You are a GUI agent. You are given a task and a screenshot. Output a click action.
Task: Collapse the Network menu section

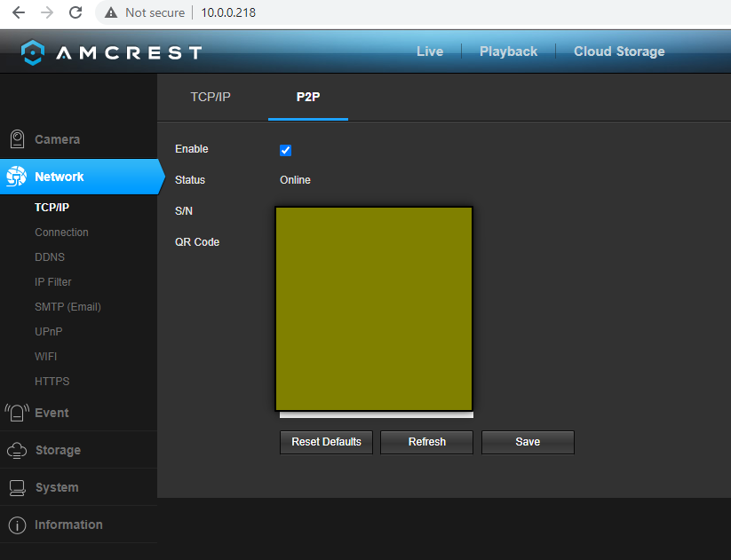pyautogui.click(x=81, y=177)
